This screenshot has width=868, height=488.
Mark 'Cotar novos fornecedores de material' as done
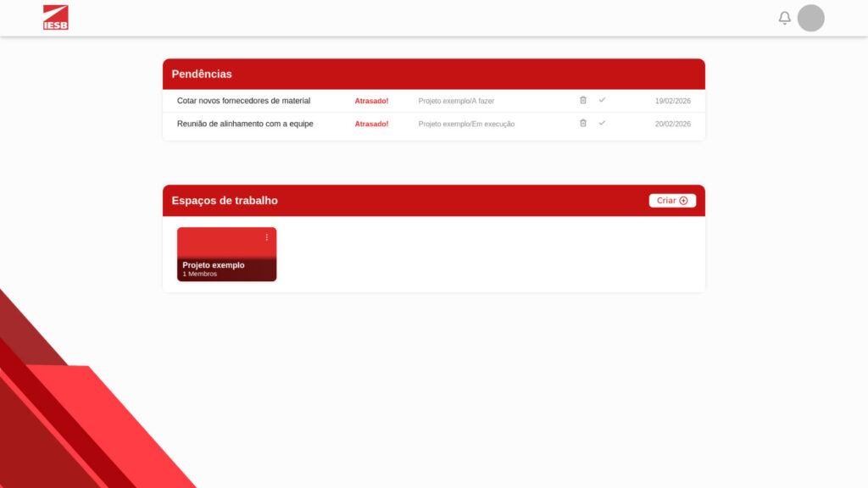pos(602,100)
